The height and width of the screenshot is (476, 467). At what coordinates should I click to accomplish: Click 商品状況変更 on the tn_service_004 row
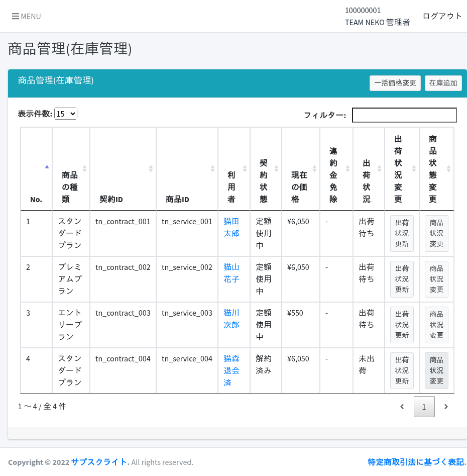tap(436, 370)
